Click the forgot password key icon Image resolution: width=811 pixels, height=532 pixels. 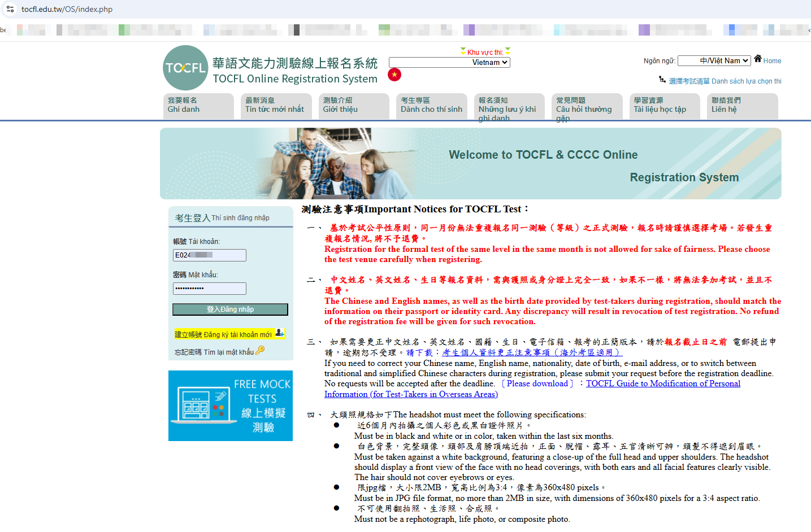tap(260, 351)
